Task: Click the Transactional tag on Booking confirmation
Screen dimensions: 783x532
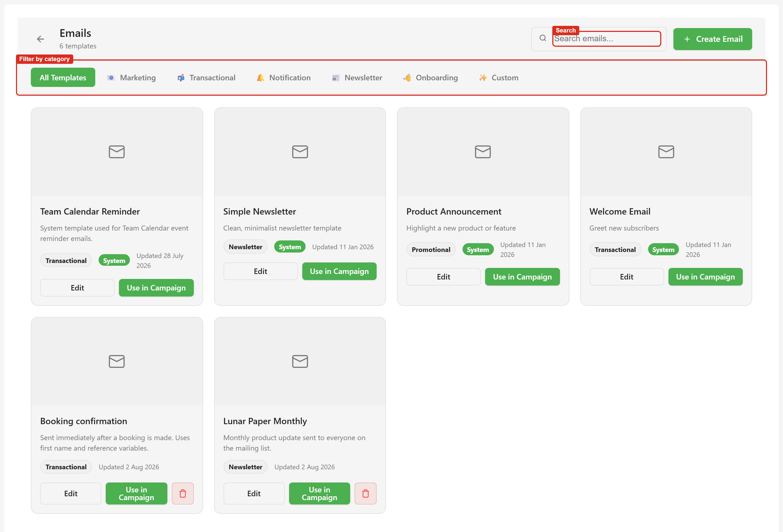Action: [66, 467]
